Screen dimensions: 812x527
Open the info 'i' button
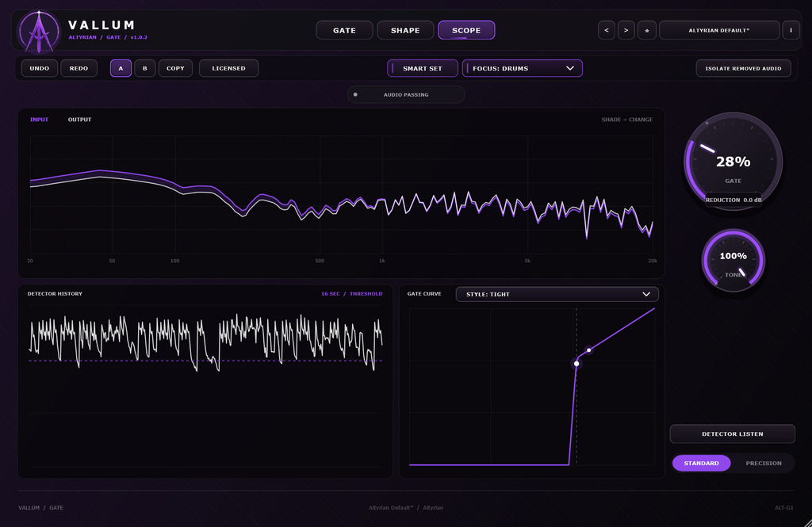(x=791, y=30)
